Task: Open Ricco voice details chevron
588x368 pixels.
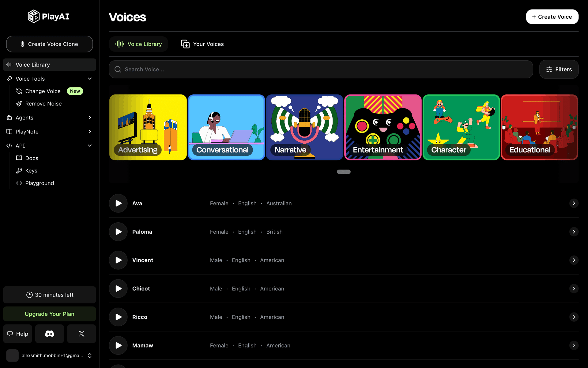Action: (x=574, y=317)
